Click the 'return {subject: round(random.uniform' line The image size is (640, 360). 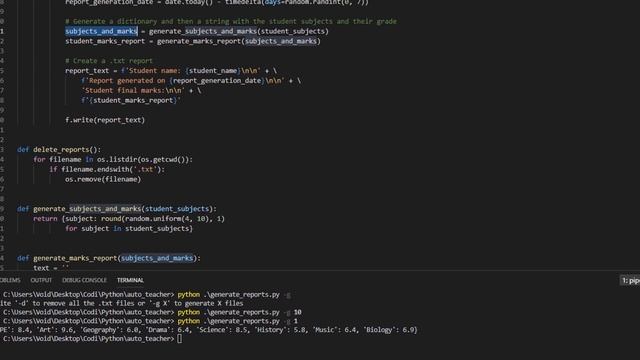pyautogui.click(x=129, y=219)
